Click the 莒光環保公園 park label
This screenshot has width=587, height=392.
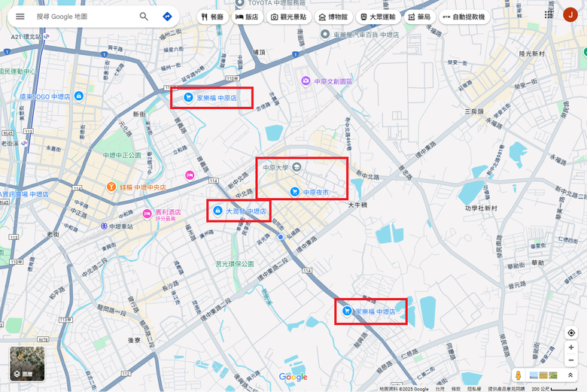[235, 263]
